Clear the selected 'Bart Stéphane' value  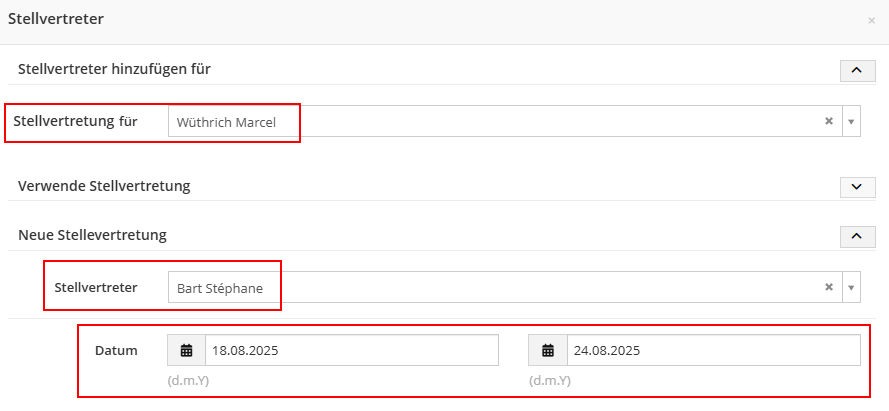[828, 287]
